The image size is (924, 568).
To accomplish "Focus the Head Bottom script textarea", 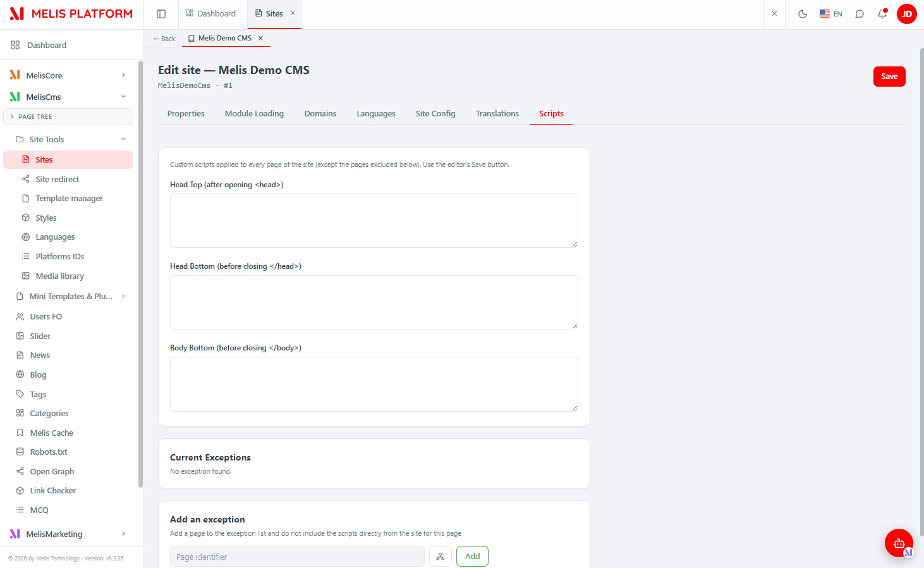I will [x=374, y=302].
